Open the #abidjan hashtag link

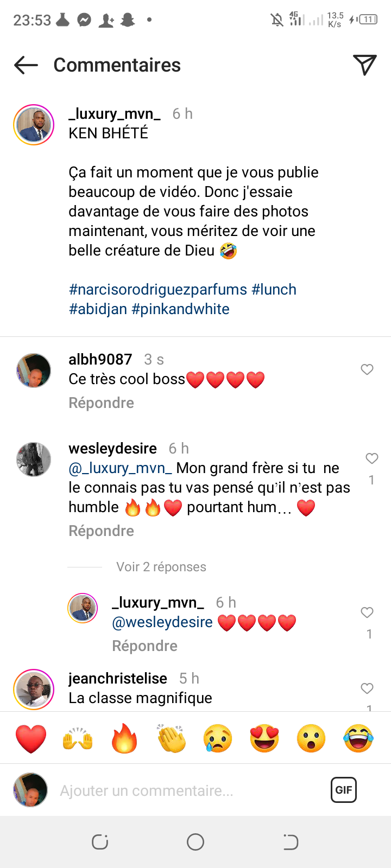point(98,309)
